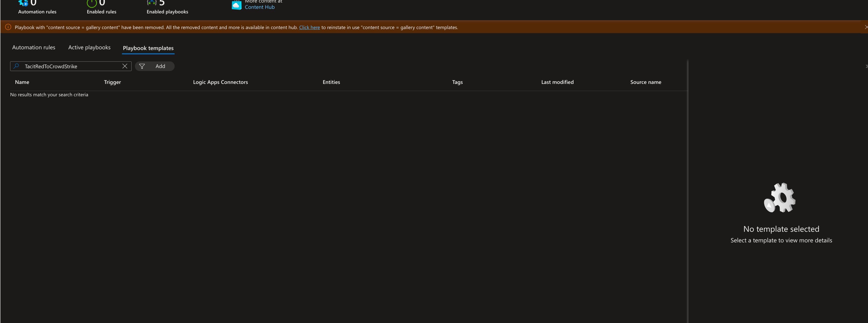Switch to the Automation rules tab
Image resolution: width=868 pixels, height=323 pixels.
[x=33, y=48]
